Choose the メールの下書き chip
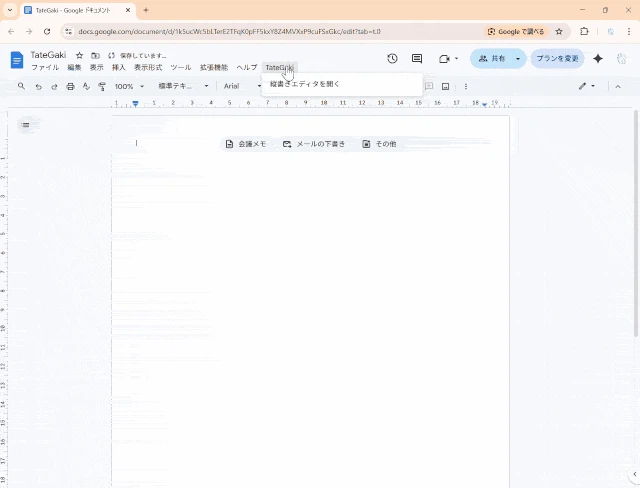The image size is (640, 488). coord(314,144)
